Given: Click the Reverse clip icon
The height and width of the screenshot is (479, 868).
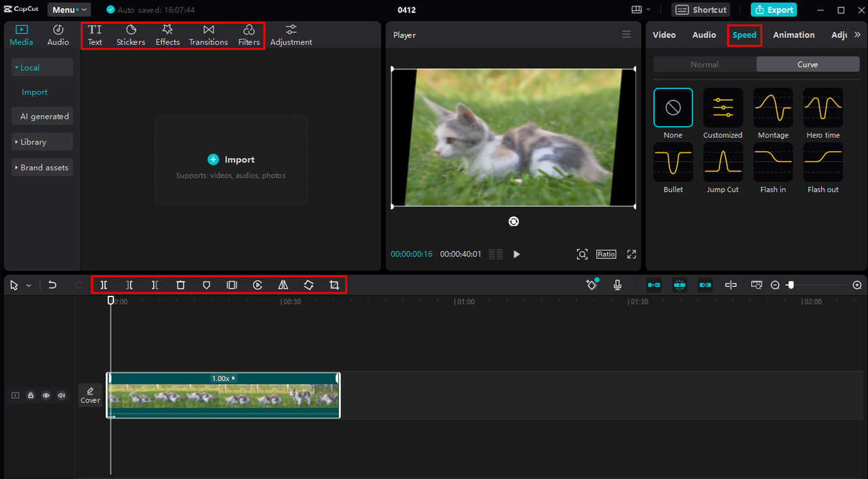Looking at the screenshot, I should (258, 285).
